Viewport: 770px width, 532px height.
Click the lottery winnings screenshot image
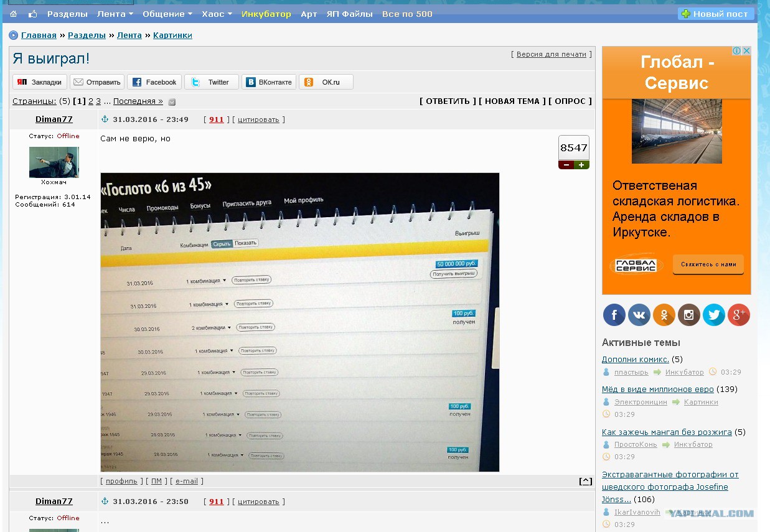click(x=299, y=322)
